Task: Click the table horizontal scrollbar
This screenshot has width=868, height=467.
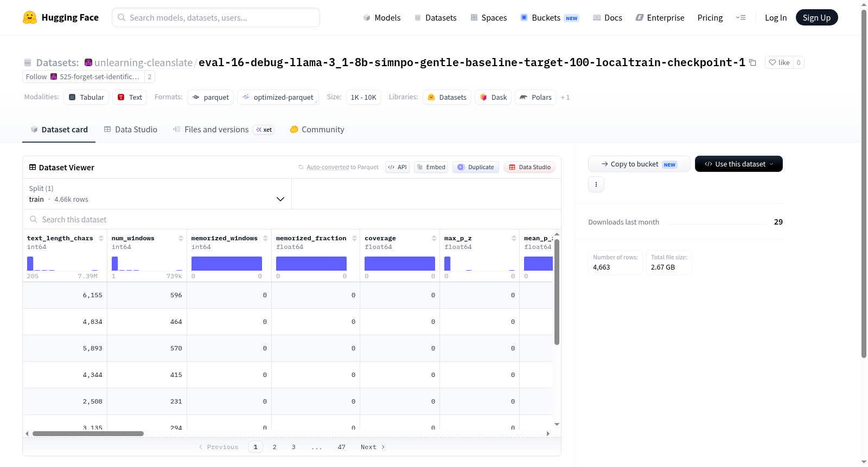Action: tap(88, 433)
